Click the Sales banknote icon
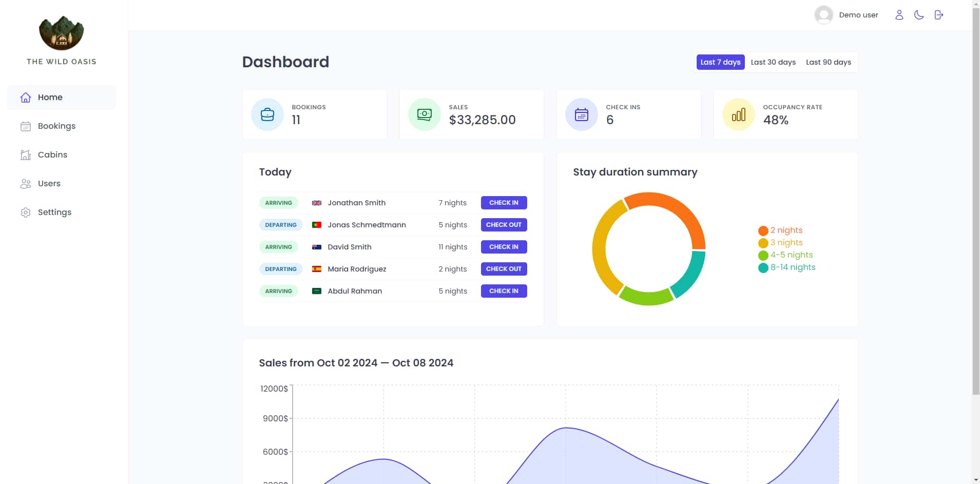Viewport: 980px width, 484px height. coord(425,114)
